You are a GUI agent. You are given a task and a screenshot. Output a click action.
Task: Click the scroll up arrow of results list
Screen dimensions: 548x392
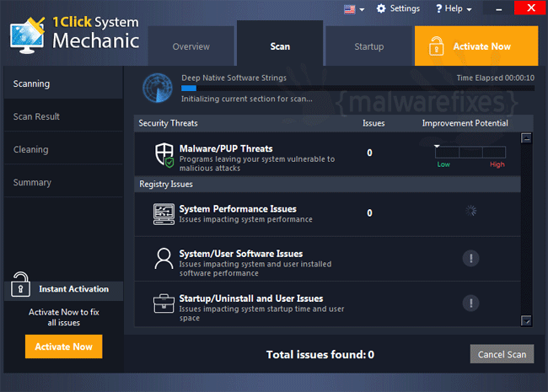coord(526,138)
